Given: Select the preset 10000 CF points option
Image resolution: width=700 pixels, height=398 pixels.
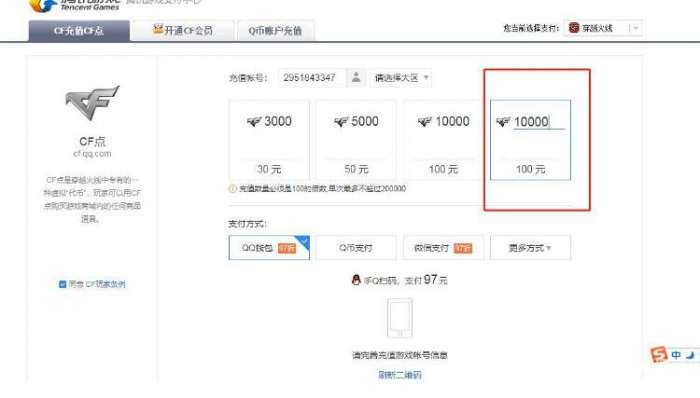Looking at the screenshot, I should 443,140.
